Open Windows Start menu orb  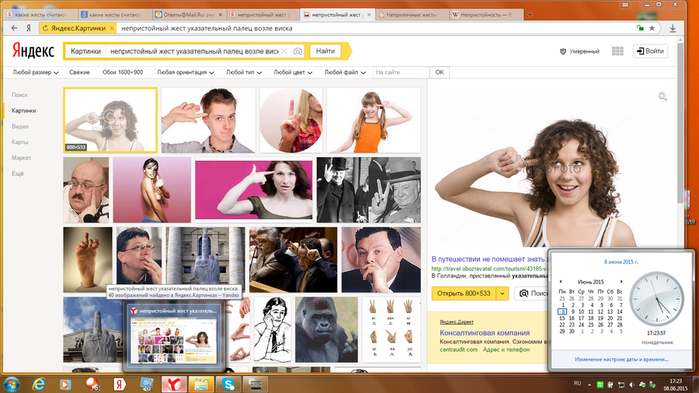click(12, 384)
